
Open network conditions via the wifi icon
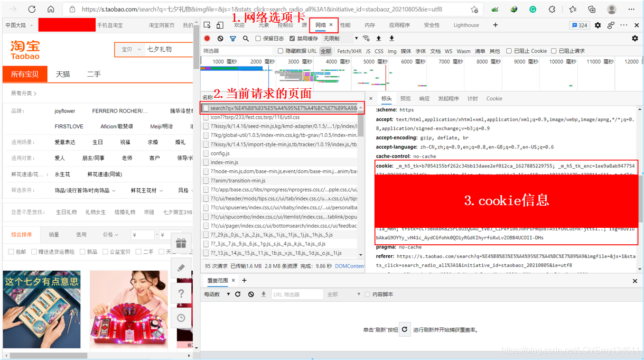coord(366,39)
